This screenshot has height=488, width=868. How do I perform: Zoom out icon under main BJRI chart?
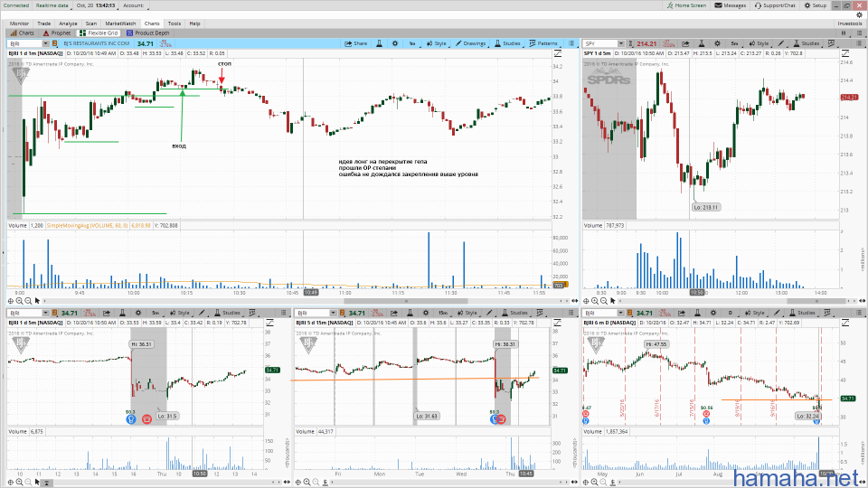(x=28, y=301)
